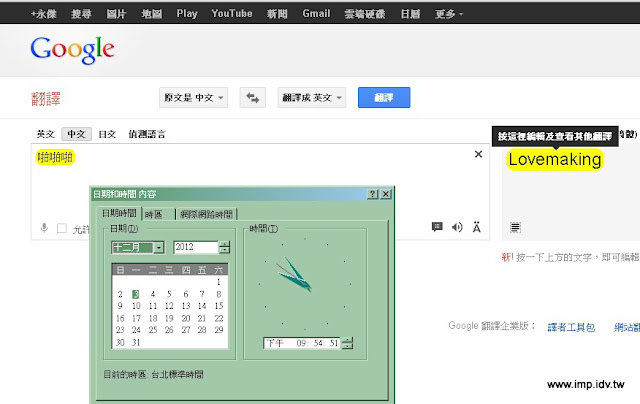
Task: Select 英文 source language tab
Action: point(45,134)
